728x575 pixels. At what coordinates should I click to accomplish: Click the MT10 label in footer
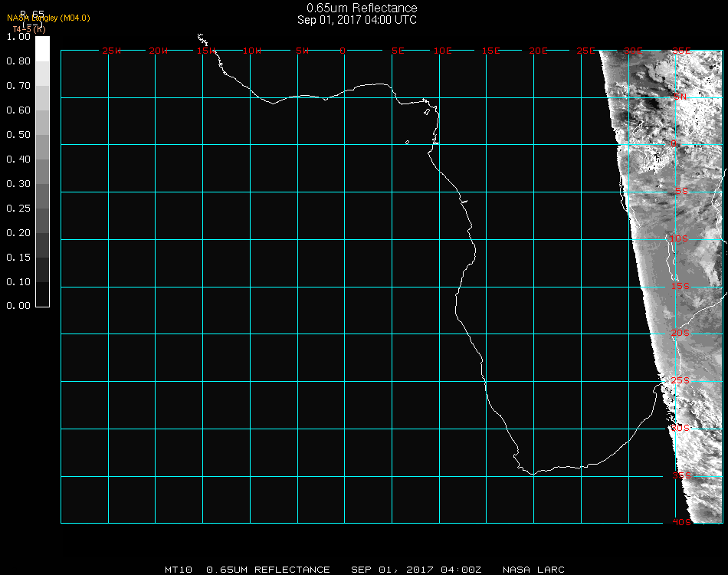(179, 570)
